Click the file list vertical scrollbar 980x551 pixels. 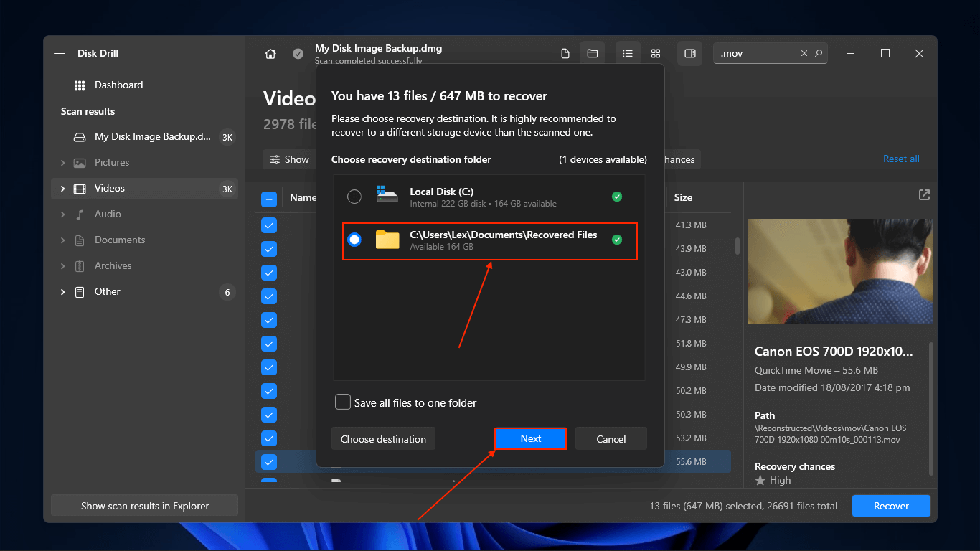pyautogui.click(x=737, y=246)
